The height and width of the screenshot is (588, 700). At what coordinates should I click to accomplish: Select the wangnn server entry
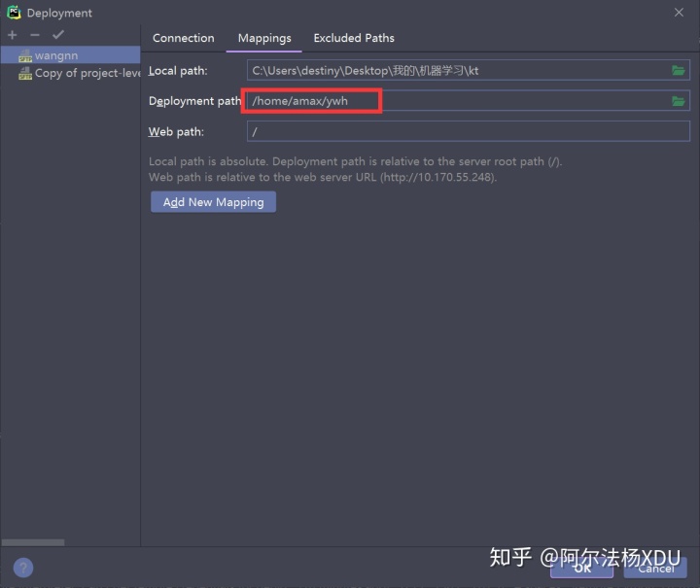tap(71, 55)
